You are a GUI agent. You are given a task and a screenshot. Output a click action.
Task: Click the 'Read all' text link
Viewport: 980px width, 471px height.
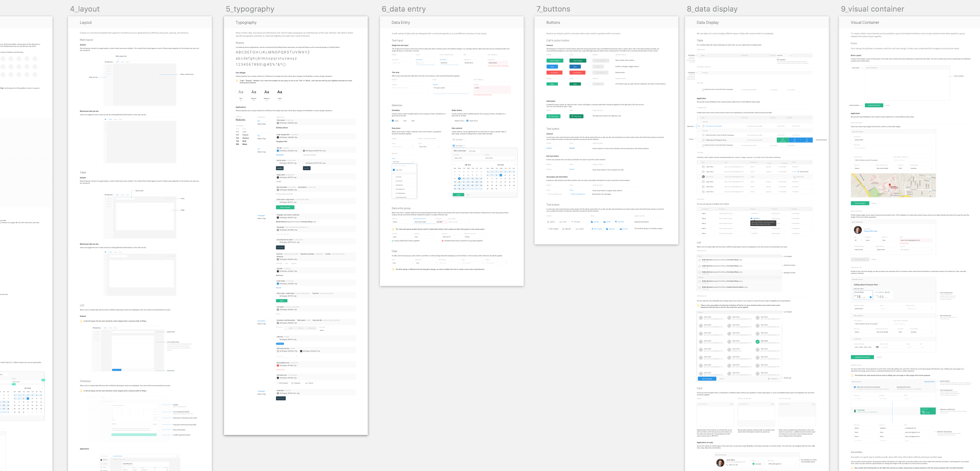pyautogui.click(x=549, y=148)
